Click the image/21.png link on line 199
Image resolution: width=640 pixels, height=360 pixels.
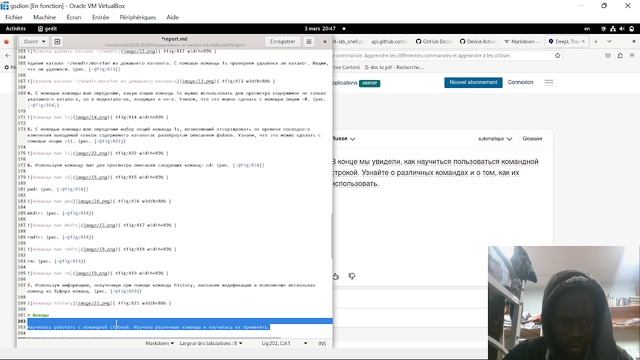point(95,303)
